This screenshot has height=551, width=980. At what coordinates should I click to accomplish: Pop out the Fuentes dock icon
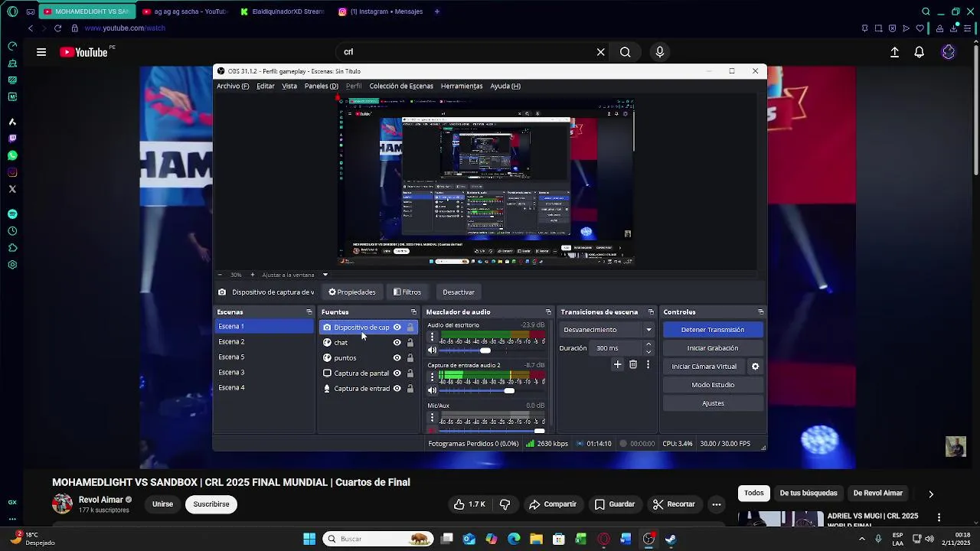coord(413,312)
